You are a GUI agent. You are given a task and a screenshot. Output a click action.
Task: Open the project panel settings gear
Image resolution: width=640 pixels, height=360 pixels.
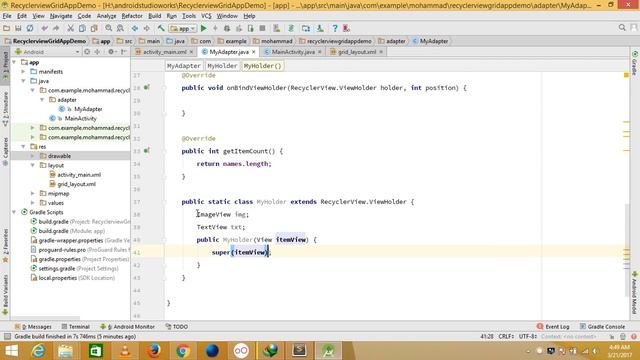pos(111,52)
